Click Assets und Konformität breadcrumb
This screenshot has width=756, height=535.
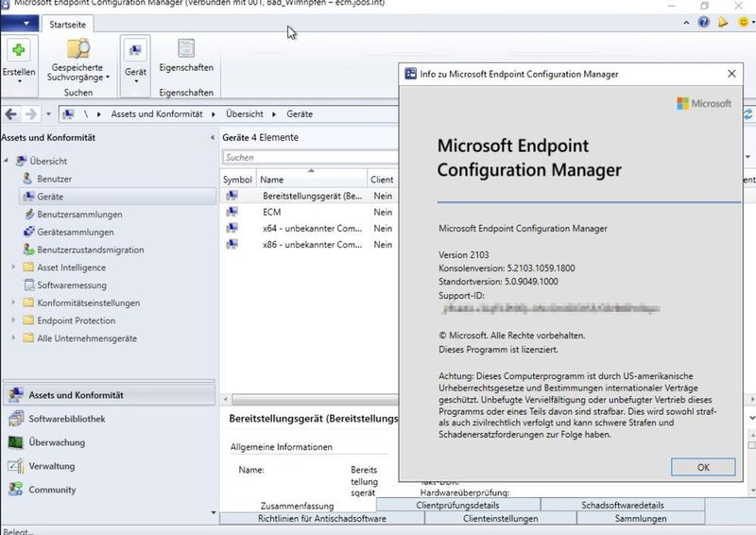pos(157,114)
